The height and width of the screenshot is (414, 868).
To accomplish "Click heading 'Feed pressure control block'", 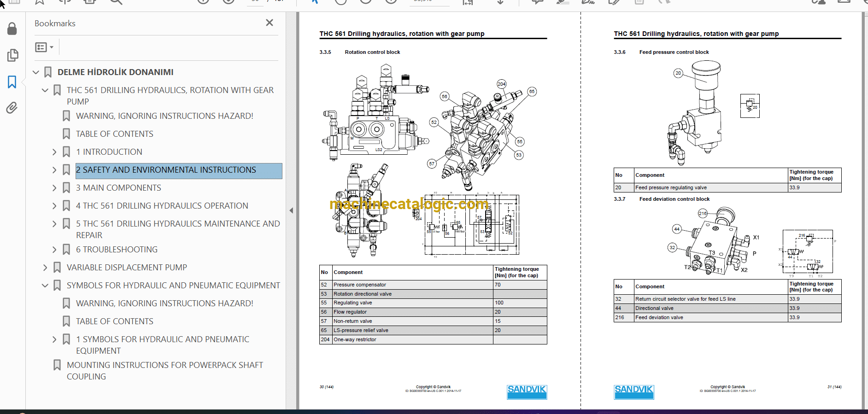I will tap(674, 52).
